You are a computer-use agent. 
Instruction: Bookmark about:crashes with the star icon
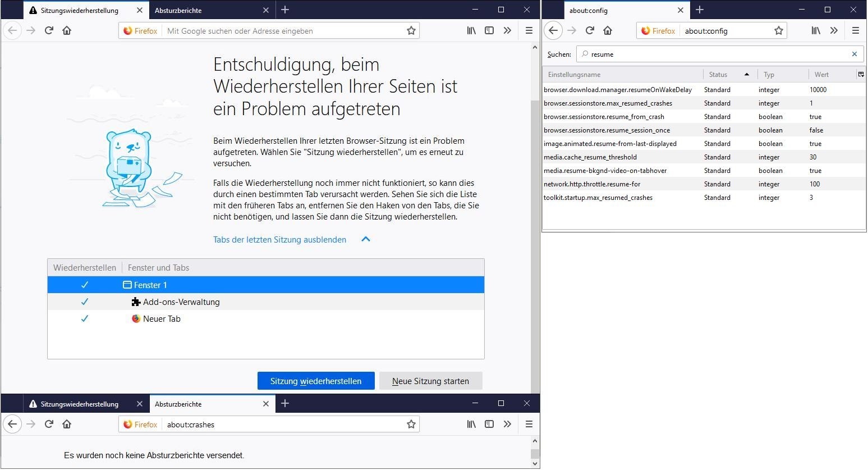tap(411, 425)
